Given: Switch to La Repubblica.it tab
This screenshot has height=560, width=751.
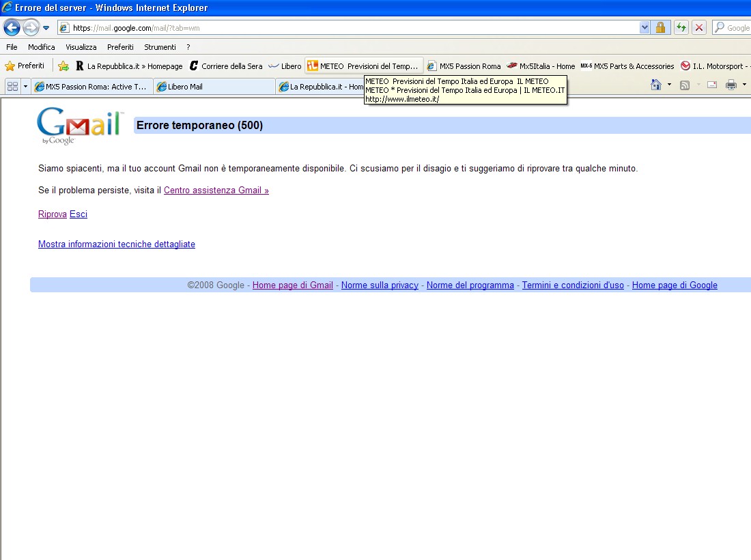Looking at the screenshot, I should pyautogui.click(x=320, y=86).
